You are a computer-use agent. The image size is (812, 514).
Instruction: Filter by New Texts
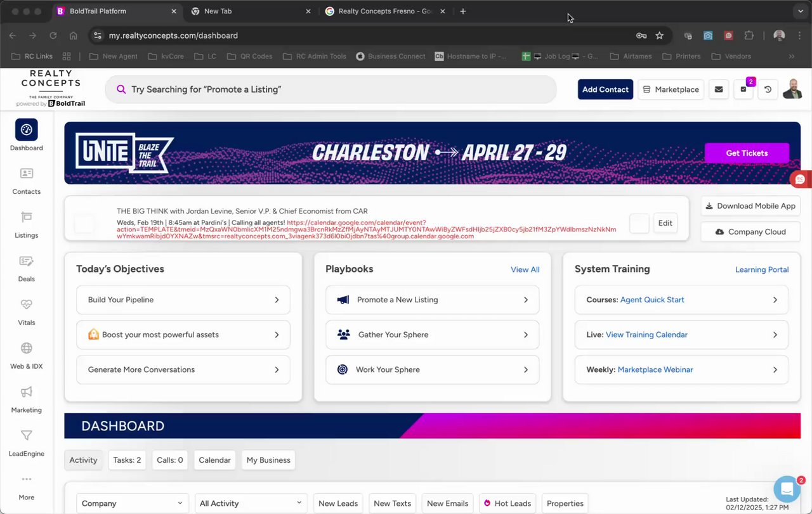pos(392,503)
